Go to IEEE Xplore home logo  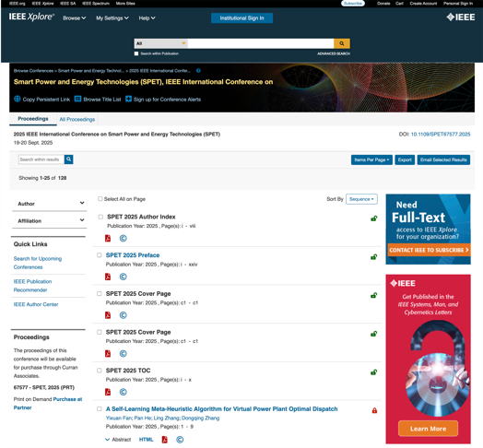click(31, 17)
